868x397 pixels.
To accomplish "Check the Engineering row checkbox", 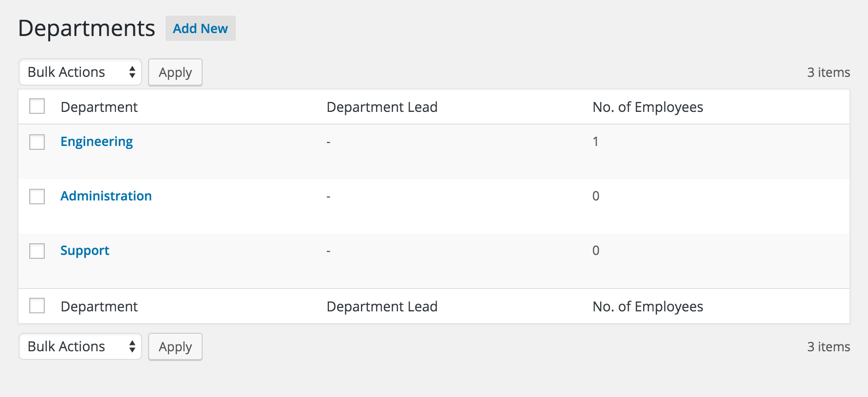I will point(37,142).
